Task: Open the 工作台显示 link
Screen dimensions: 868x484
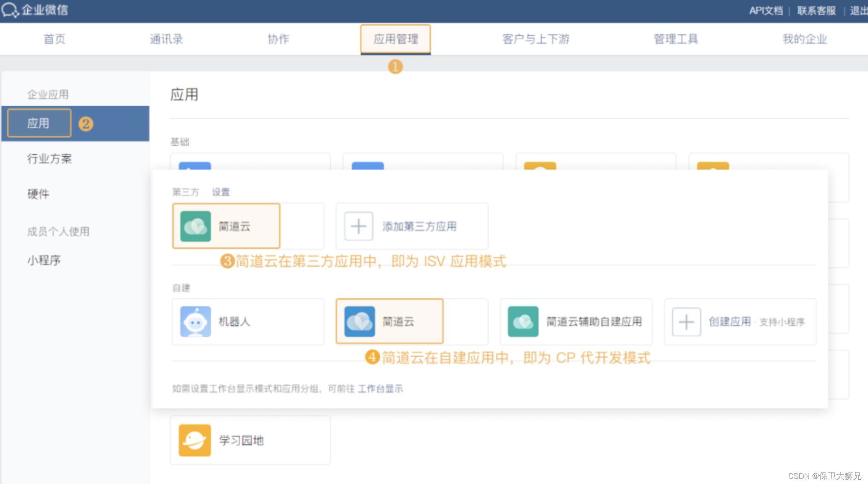Action: tap(380, 389)
